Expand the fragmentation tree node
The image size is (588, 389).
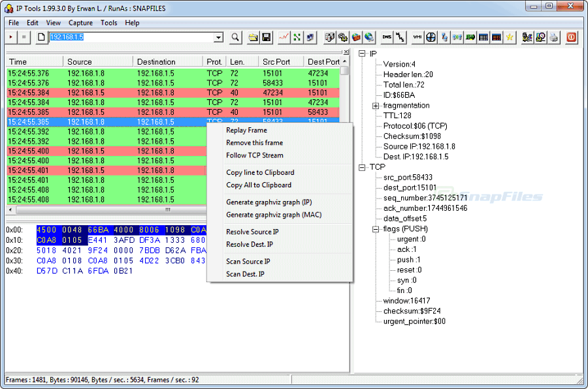376,106
